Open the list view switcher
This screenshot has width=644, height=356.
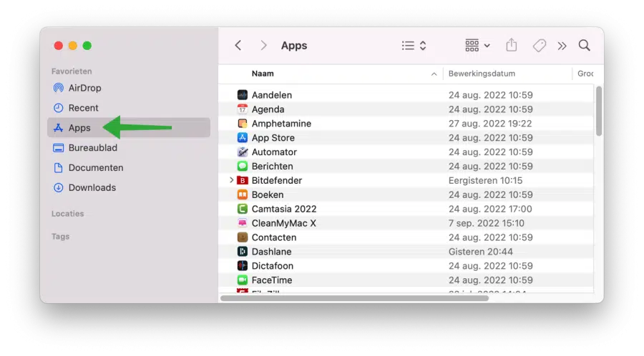click(x=414, y=45)
